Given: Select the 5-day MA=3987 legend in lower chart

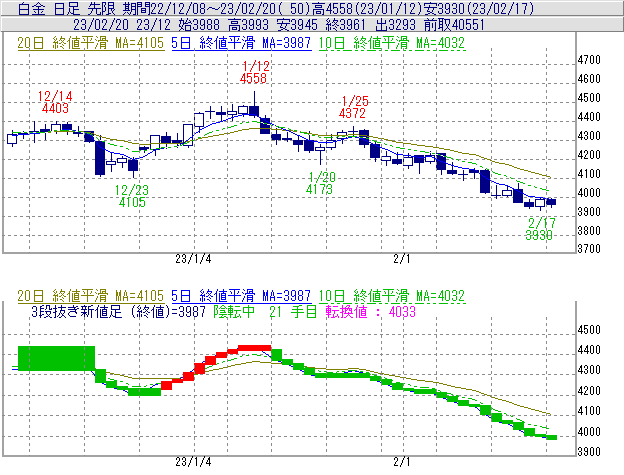Looking at the screenshot, I should (241, 296).
